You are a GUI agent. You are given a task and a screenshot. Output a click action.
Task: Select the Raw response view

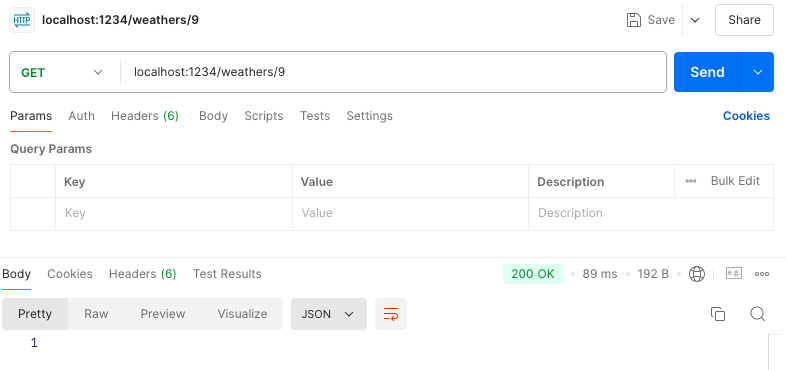point(96,314)
